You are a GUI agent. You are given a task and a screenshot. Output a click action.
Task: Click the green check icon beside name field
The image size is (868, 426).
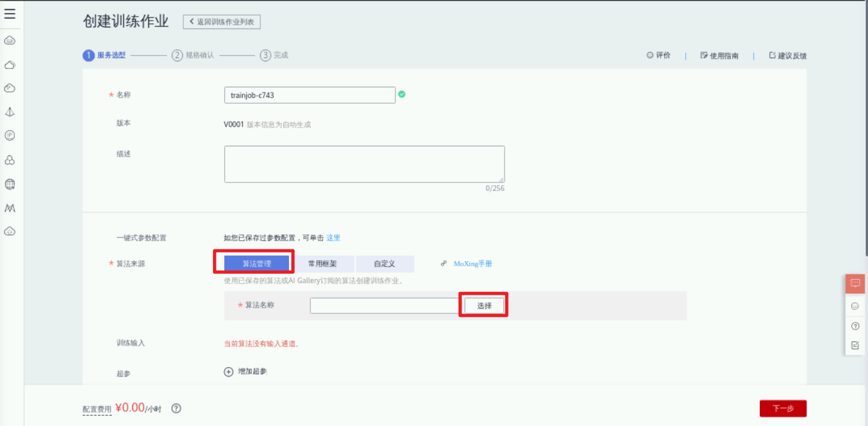click(402, 95)
